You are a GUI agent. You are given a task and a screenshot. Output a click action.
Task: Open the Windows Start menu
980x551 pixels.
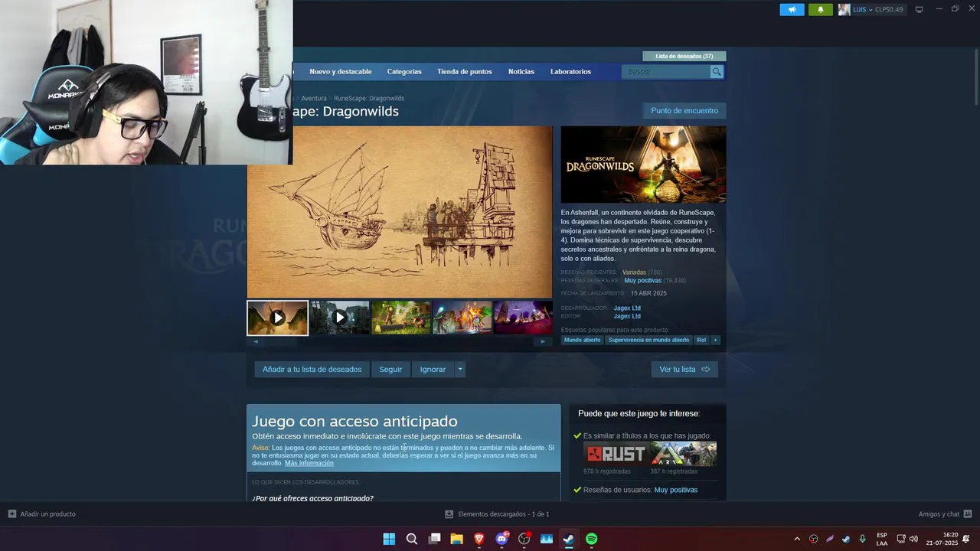click(x=389, y=539)
